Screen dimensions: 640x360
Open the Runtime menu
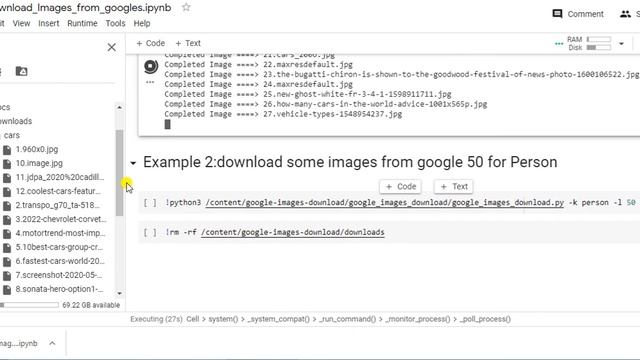(x=82, y=23)
